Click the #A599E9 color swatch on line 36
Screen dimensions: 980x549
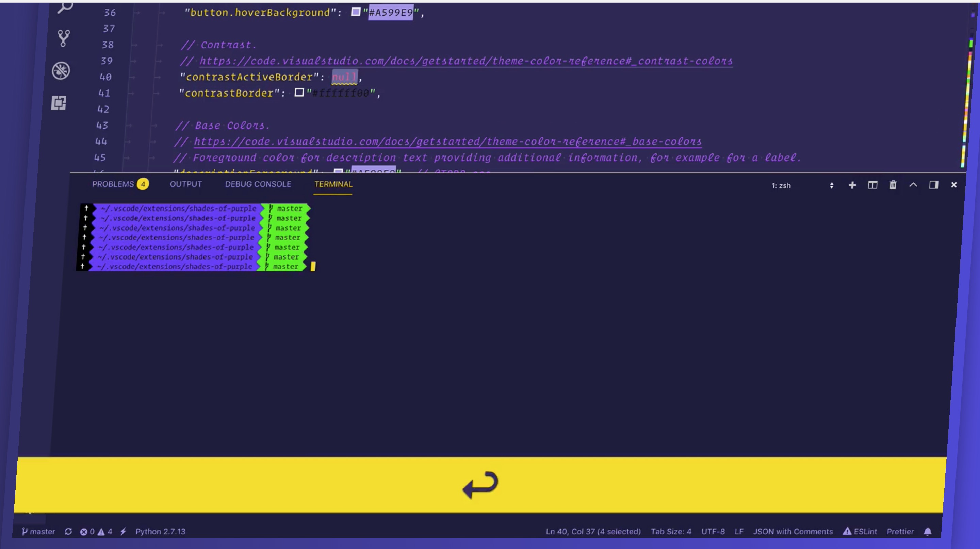pos(355,12)
